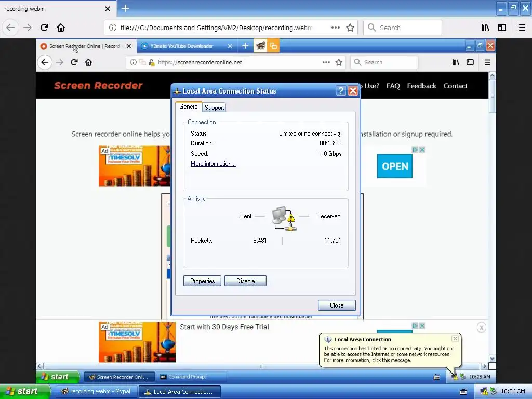Screen dimensions: 532x399
Task: Select the General tab in connection status
Action: tap(189, 107)
